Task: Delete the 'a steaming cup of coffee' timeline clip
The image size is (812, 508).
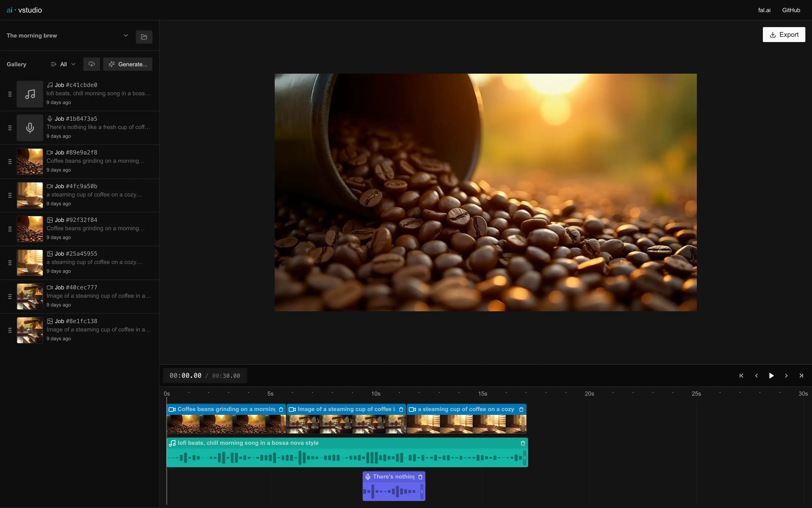Action: pos(521,409)
